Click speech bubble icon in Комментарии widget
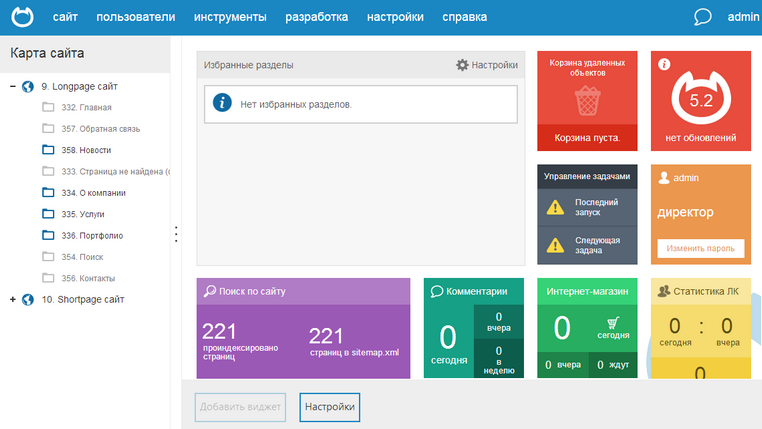This screenshot has height=429, width=762. point(437,291)
